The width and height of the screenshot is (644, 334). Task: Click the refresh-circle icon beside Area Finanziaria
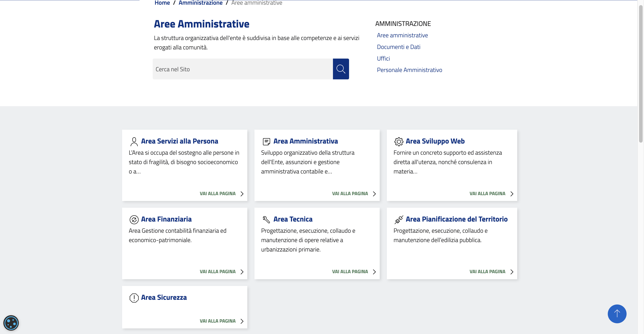[x=134, y=220]
